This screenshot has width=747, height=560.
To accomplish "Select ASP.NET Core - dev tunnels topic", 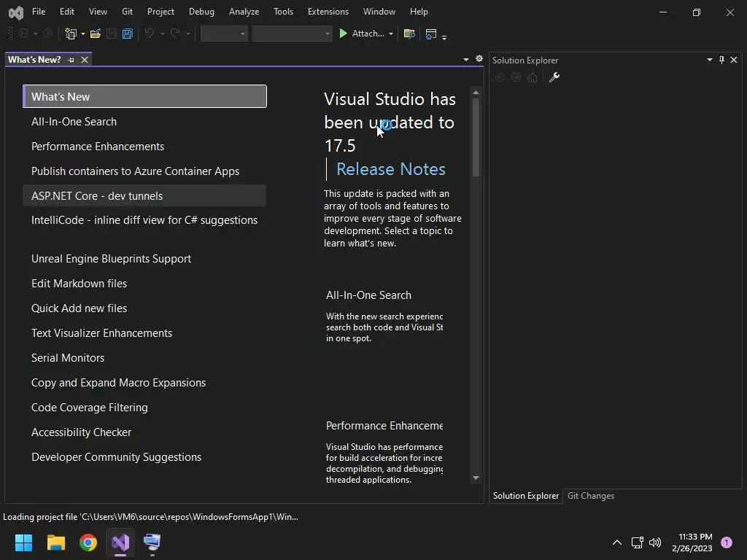I will click(144, 195).
